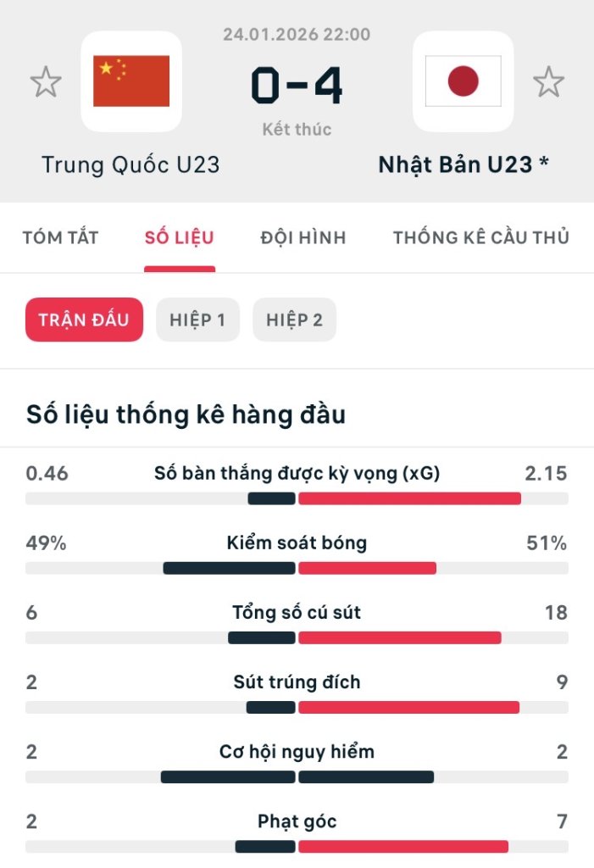Image resolution: width=594 pixels, height=868 pixels.
Task: Click the Kiểm soát bóng possession bar
Action: (297, 568)
